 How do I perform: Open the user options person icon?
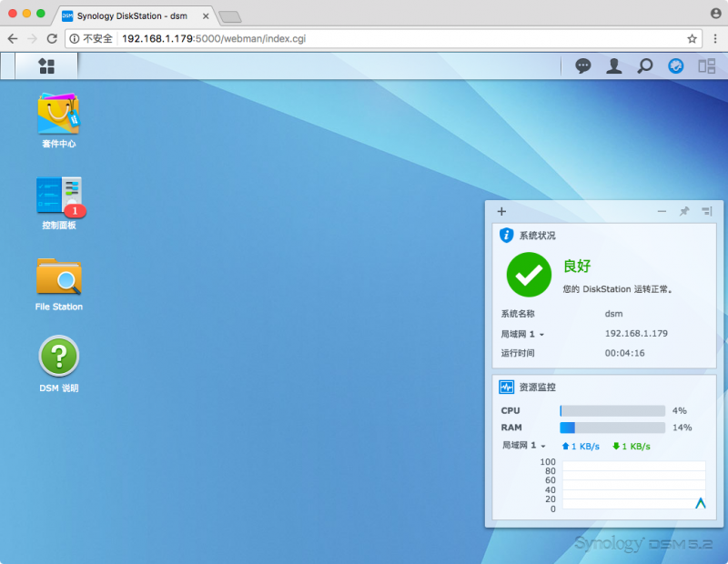(613, 65)
